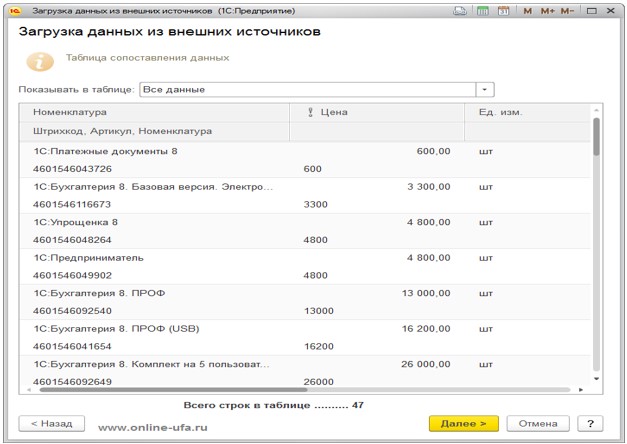627x444 pixels.
Task: Open the 'Показывать в таблице' dropdown arrow
Action: tap(486, 89)
